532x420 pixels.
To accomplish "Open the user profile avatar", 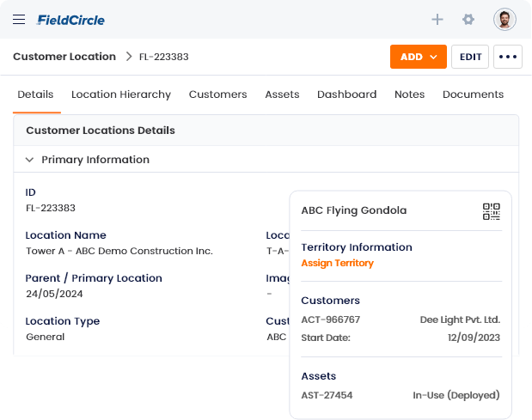I will point(504,19).
